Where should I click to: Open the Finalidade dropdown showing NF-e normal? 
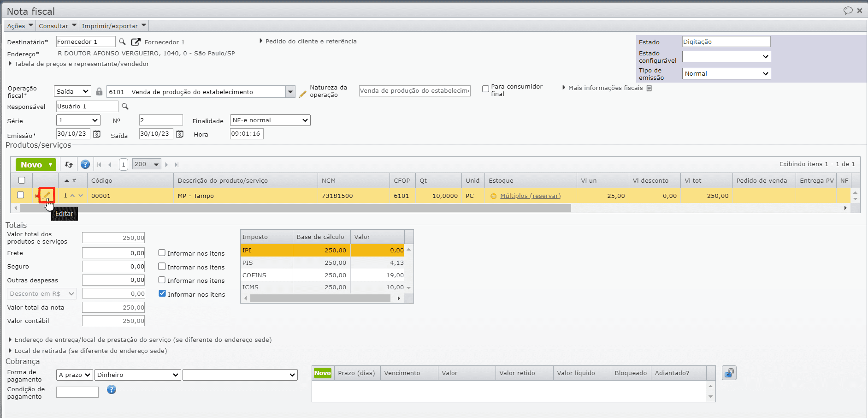point(270,120)
